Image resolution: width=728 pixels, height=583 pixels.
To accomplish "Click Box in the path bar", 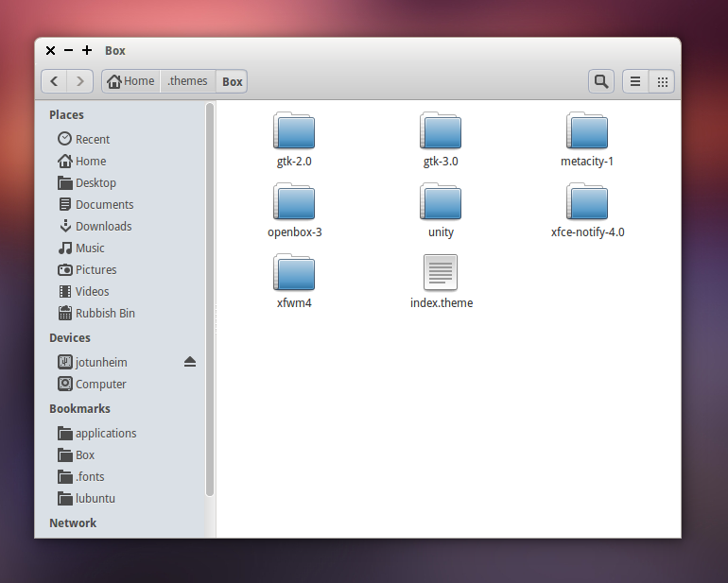I will (x=232, y=81).
